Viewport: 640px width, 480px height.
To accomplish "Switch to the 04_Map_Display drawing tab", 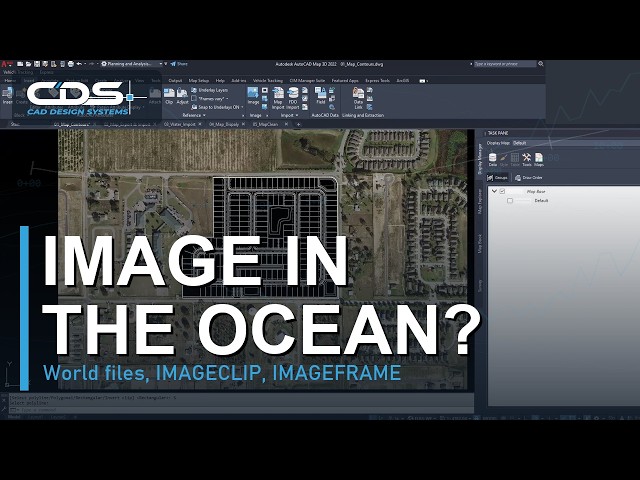I will [224, 124].
